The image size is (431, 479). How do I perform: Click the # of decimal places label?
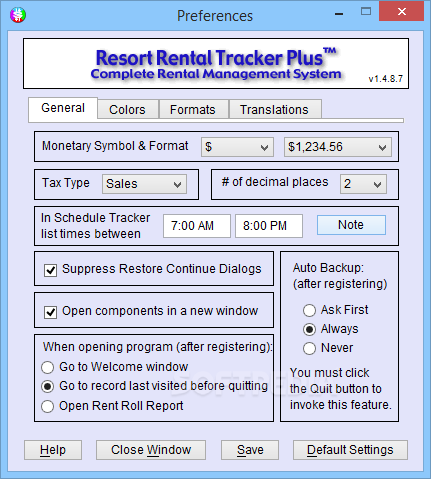coord(275,182)
